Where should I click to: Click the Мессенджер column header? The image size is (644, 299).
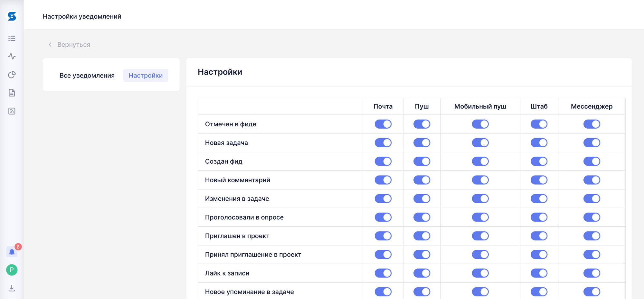coord(592,106)
